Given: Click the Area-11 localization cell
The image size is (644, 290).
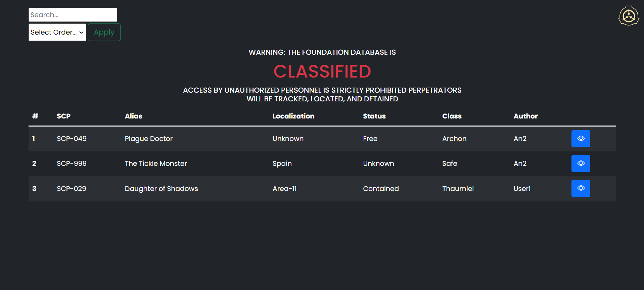Looking at the screenshot, I should (x=284, y=189).
